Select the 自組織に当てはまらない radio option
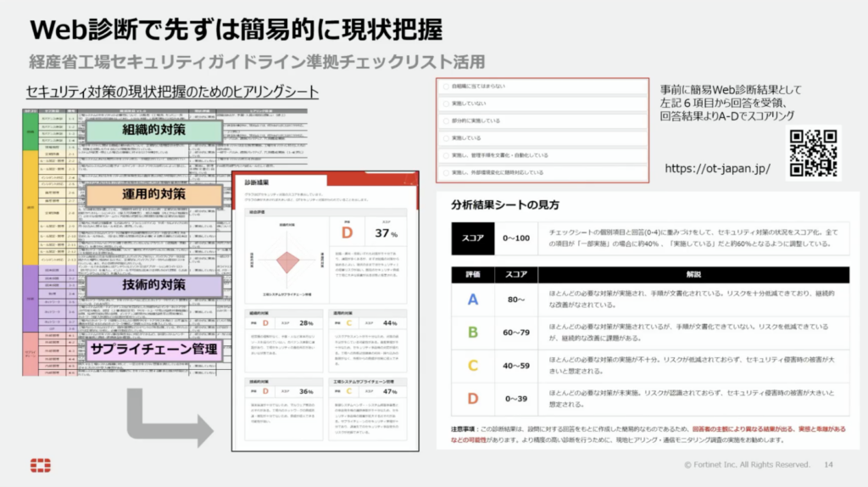Viewport: 868px width, 487px height. 447,86
